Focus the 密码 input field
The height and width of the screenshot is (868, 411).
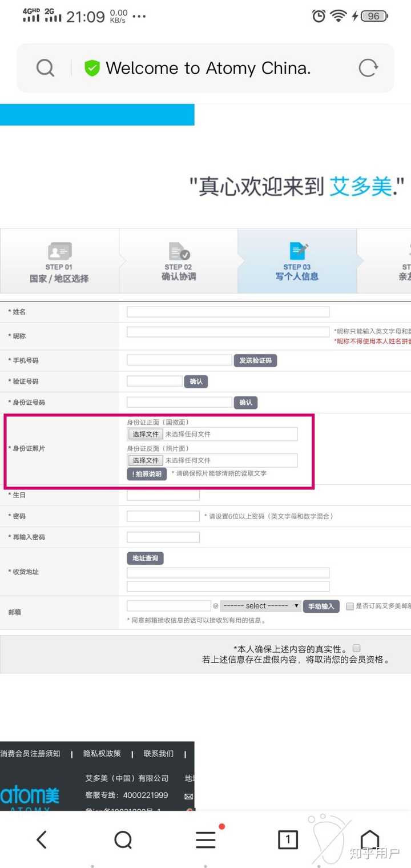163,516
